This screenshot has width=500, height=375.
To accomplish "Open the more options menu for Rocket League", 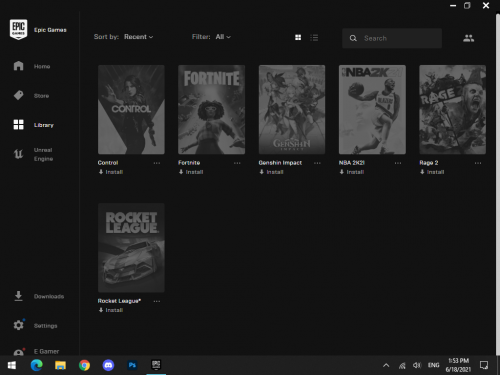I will coord(157,301).
